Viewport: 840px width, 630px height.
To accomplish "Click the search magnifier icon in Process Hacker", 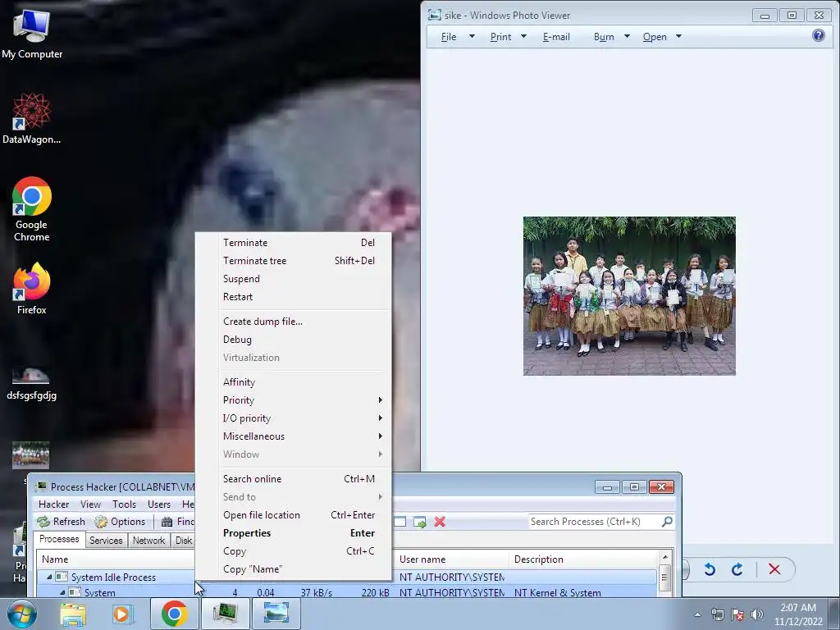I will pyautogui.click(x=667, y=521).
